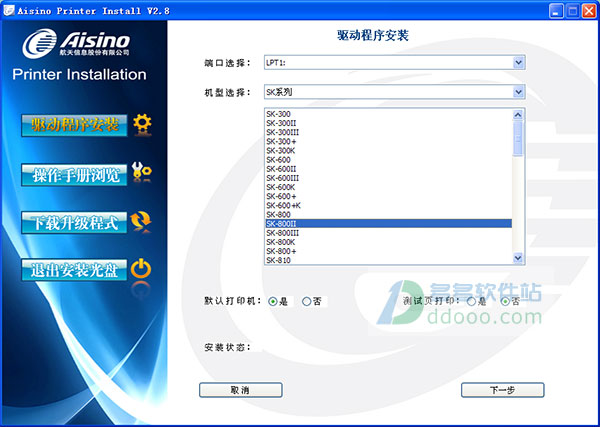
Task: Click the 取消 button
Action: pos(241,390)
